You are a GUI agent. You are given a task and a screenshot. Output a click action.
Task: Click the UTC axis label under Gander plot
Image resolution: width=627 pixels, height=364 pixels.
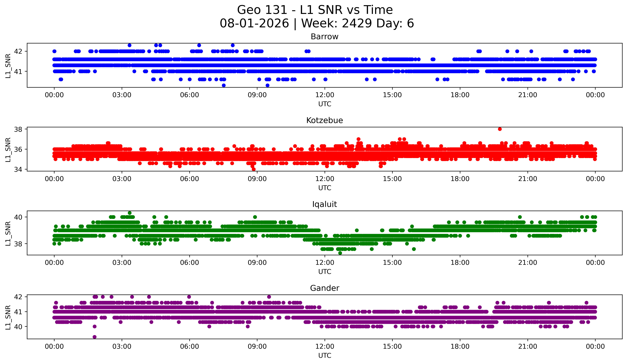(325, 356)
